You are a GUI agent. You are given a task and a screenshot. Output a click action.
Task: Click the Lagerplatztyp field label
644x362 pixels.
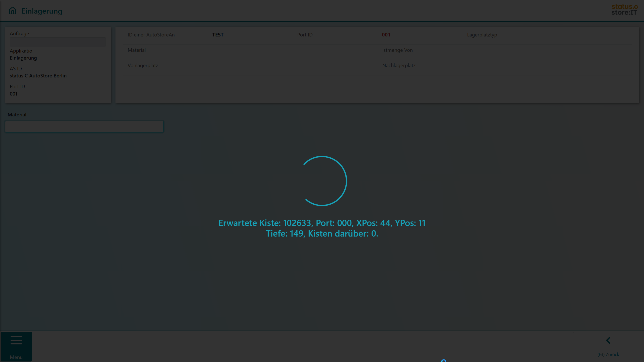[482, 35]
